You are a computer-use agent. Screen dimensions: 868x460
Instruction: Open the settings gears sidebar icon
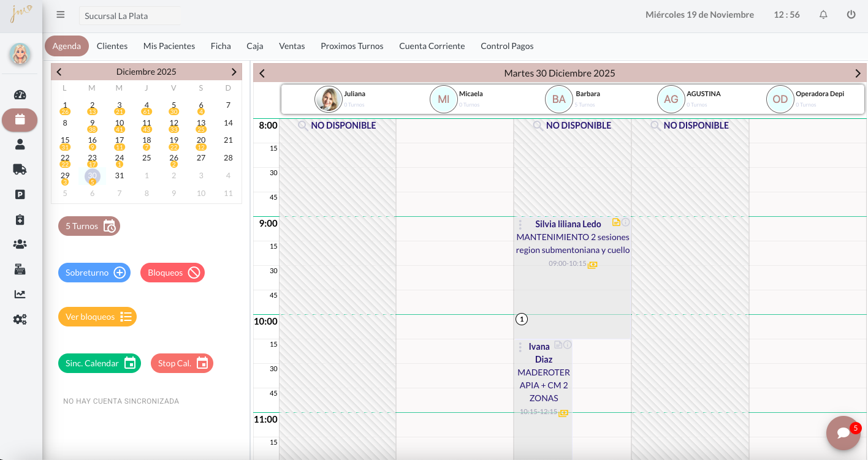20,319
